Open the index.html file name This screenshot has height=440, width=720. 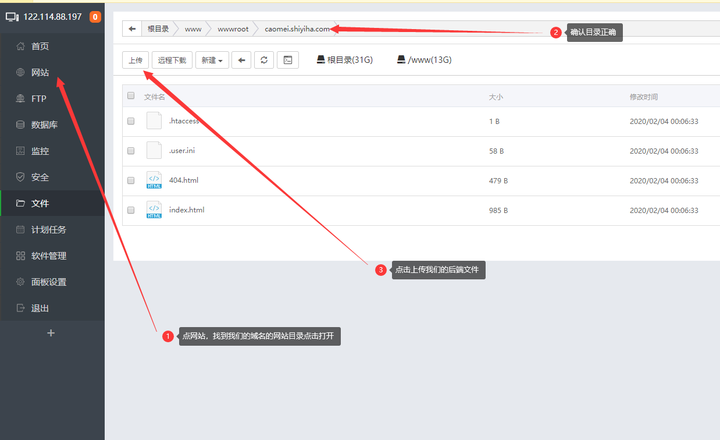coord(186,210)
